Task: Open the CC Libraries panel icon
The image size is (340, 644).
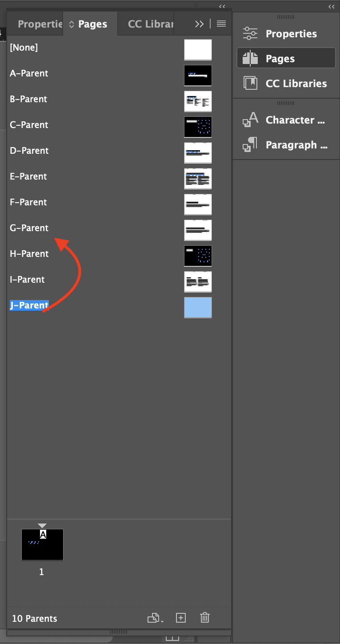Action: click(x=250, y=83)
